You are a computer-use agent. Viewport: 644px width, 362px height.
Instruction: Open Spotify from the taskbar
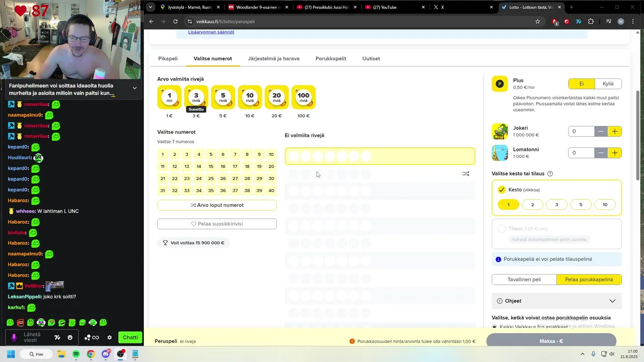click(x=76, y=354)
